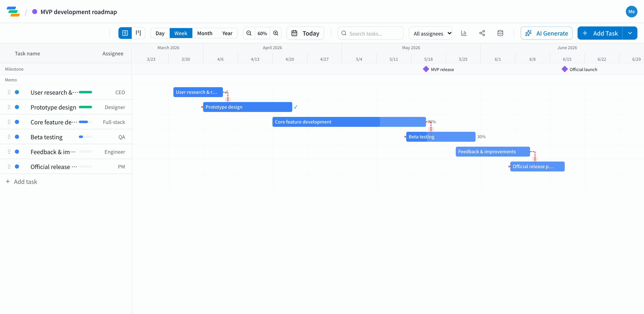Click the Task name column header
Viewport: 644px width, 314px height.
pyautogui.click(x=27, y=54)
